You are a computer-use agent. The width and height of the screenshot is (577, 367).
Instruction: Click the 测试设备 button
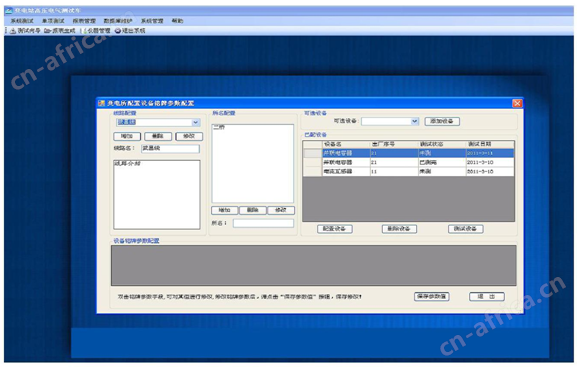pyautogui.click(x=466, y=229)
